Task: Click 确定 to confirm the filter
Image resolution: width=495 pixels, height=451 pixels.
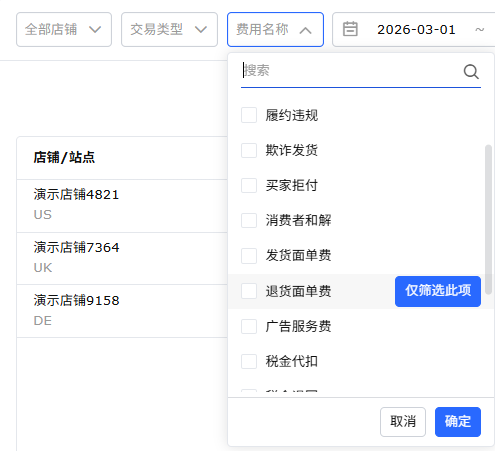Action: 458,421
